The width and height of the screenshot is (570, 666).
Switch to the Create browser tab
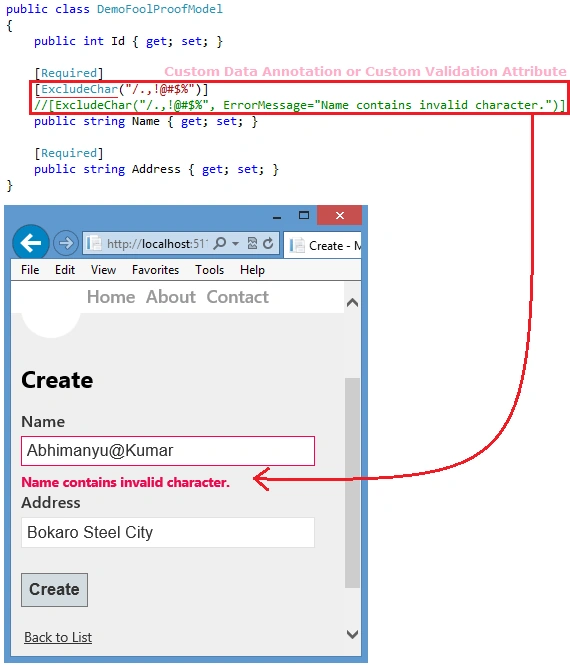pos(323,246)
